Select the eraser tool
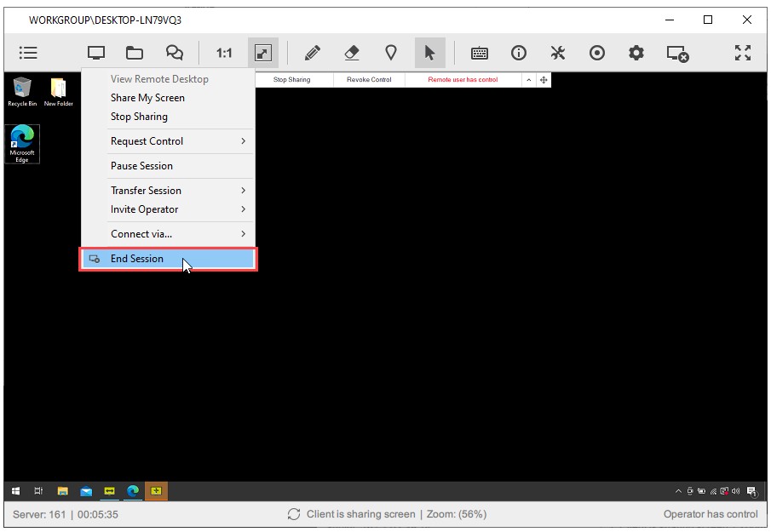 [349, 52]
